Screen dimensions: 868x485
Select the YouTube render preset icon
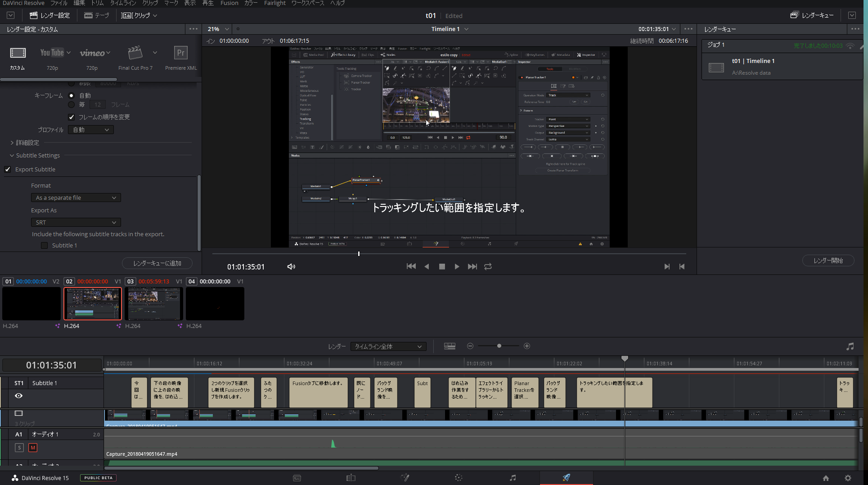[52, 53]
